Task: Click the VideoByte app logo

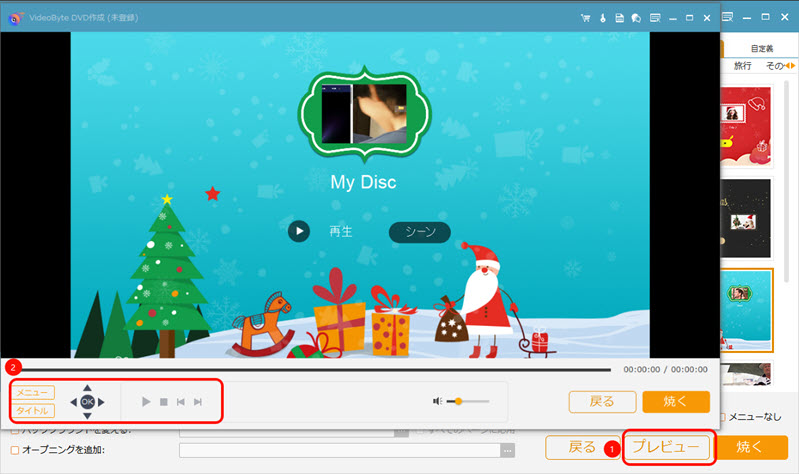Action: pyautogui.click(x=16, y=18)
